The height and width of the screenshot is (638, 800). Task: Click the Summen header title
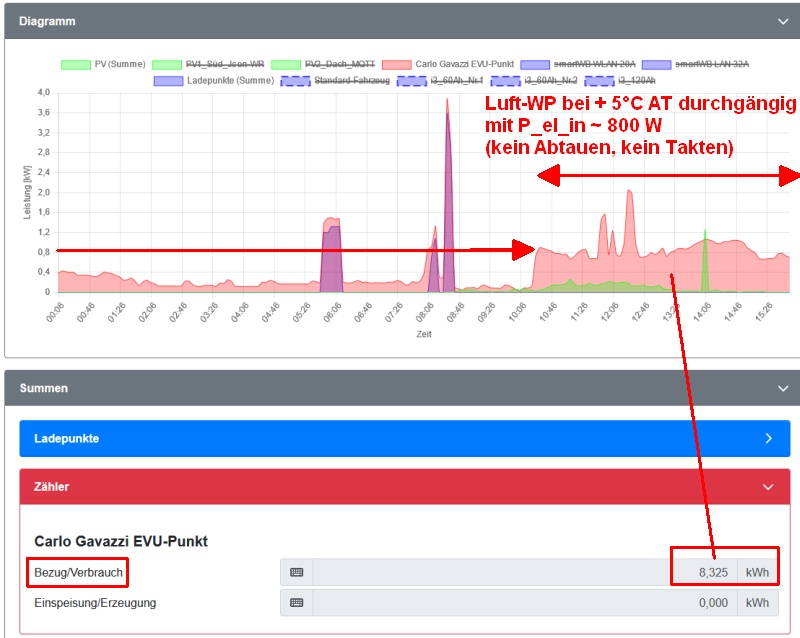[x=43, y=388]
